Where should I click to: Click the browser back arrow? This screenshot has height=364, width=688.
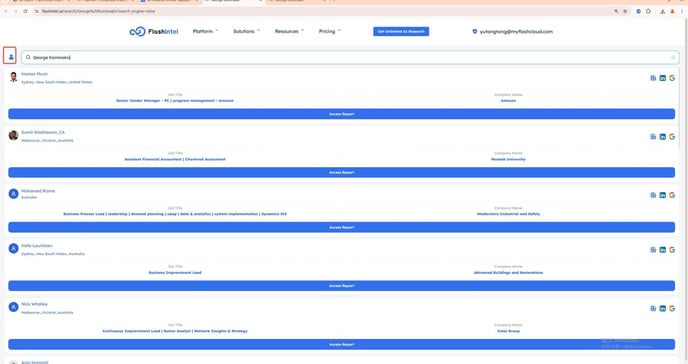(x=6, y=11)
